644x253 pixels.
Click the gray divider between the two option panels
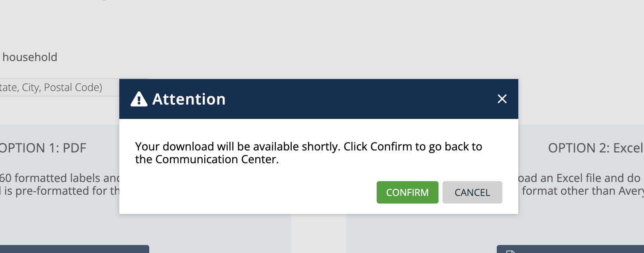(x=319, y=233)
